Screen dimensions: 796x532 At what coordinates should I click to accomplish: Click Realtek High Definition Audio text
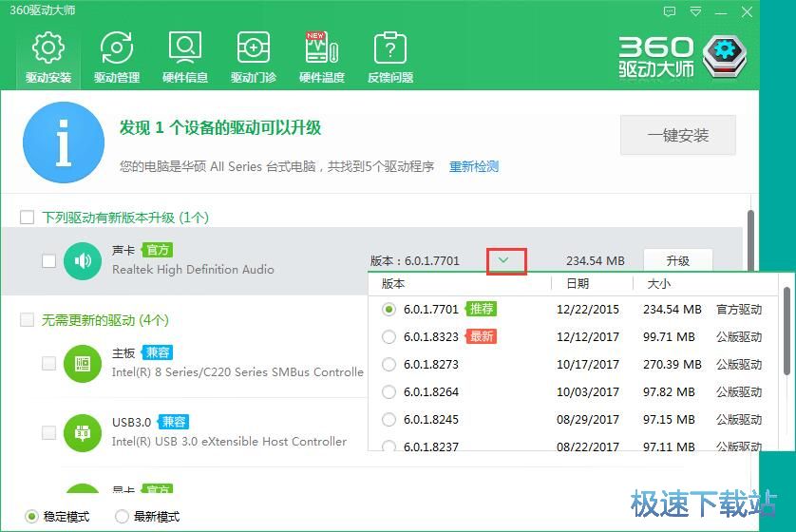click(193, 270)
